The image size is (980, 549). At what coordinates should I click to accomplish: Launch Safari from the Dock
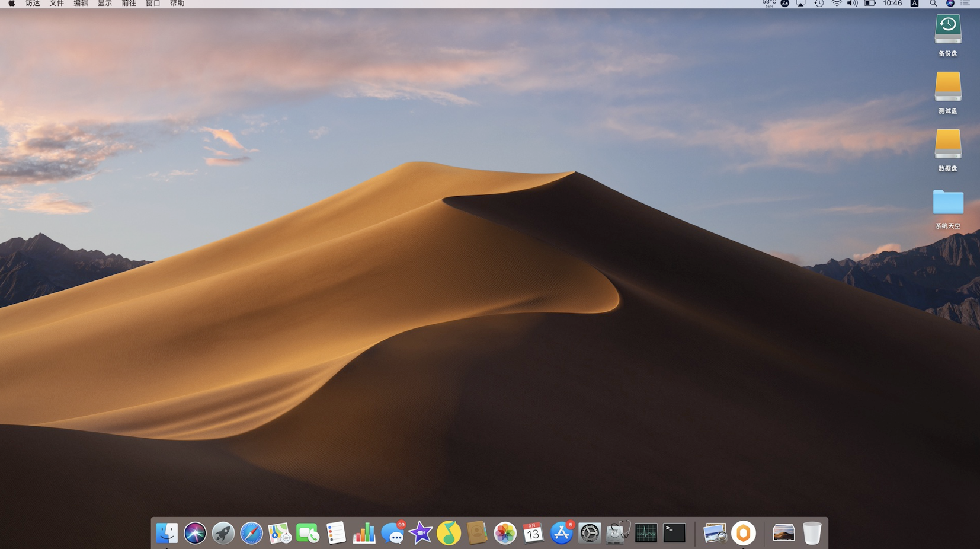click(251, 533)
